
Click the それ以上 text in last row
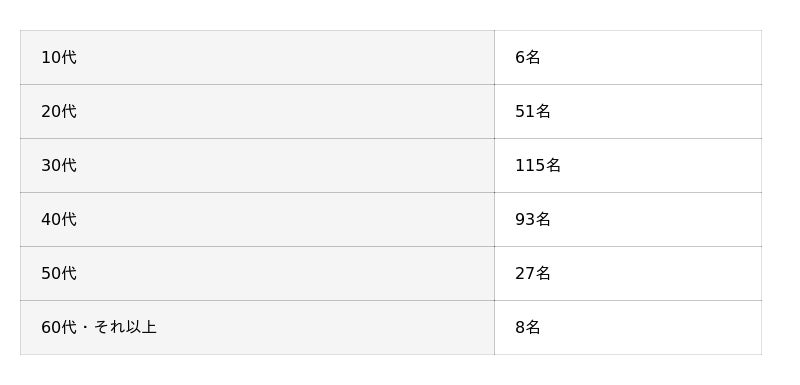click(126, 327)
